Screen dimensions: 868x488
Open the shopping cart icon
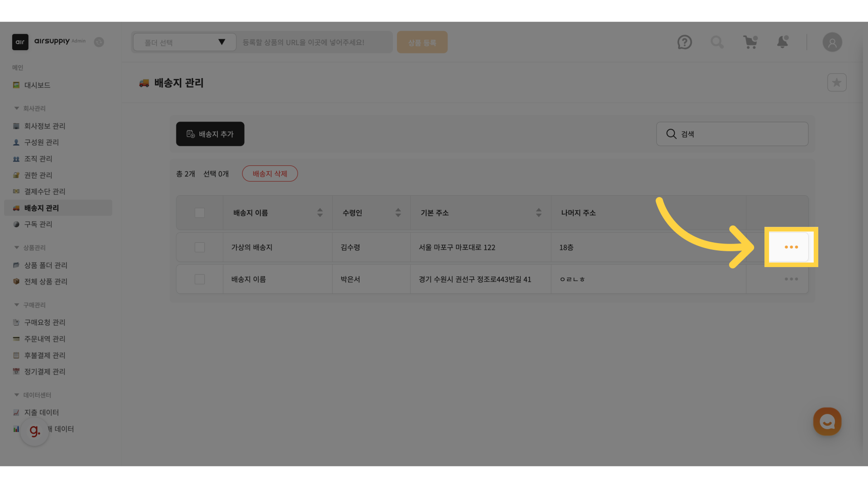coord(750,42)
